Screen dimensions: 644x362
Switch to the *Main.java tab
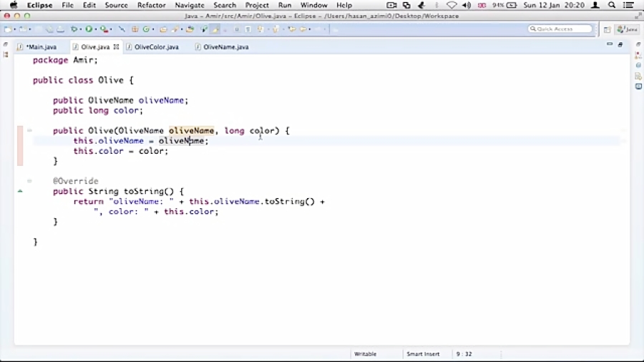click(x=41, y=47)
